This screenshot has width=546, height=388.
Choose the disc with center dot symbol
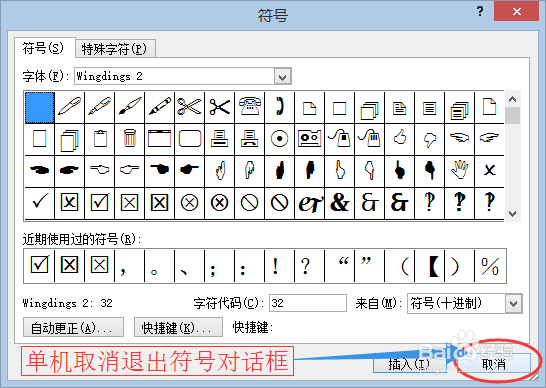[x=279, y=139]
